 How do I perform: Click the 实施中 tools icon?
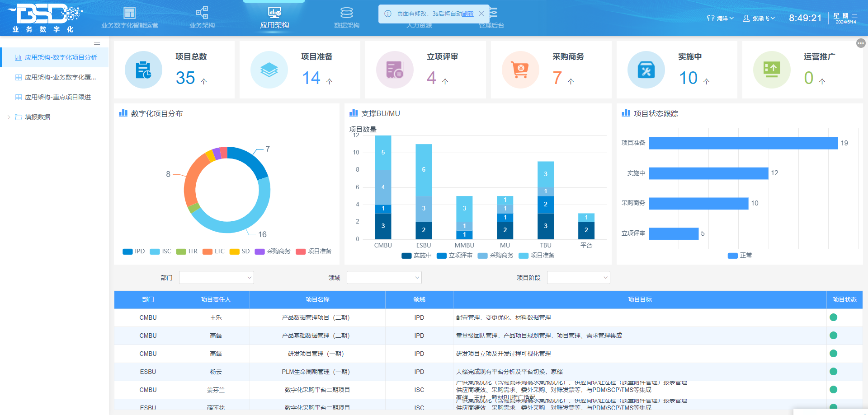646,70
